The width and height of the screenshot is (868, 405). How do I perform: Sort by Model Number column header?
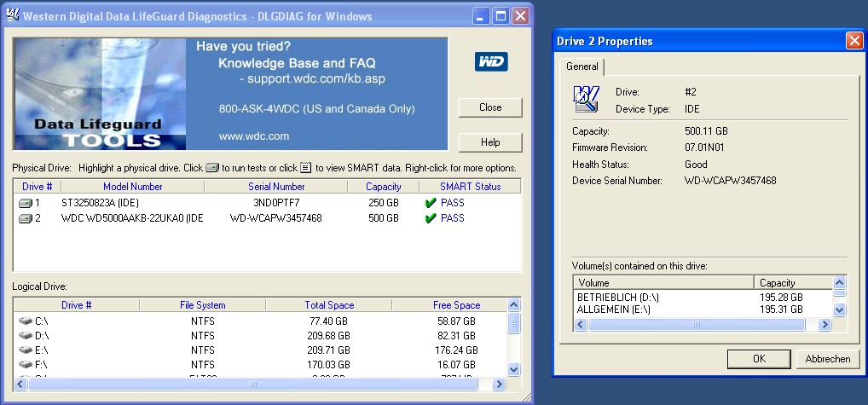point(133,187)
